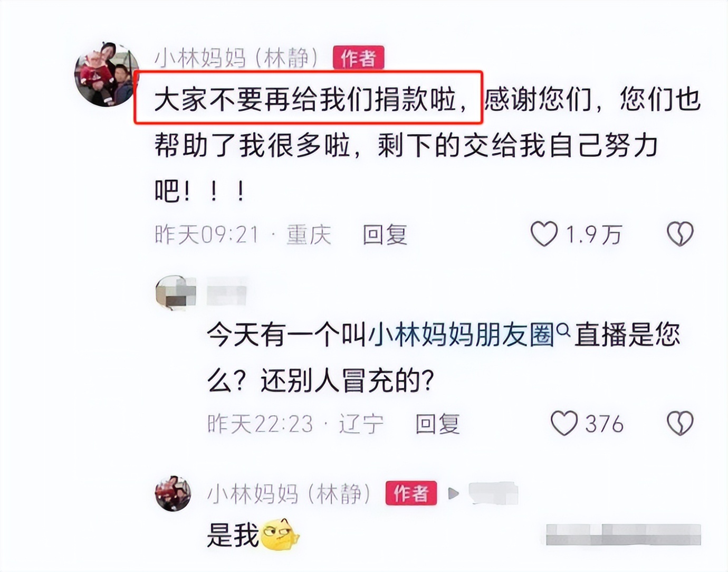728x572 pixels.
Task: Tap the red 作者 badge on top comment
Action: click(358, 58)
